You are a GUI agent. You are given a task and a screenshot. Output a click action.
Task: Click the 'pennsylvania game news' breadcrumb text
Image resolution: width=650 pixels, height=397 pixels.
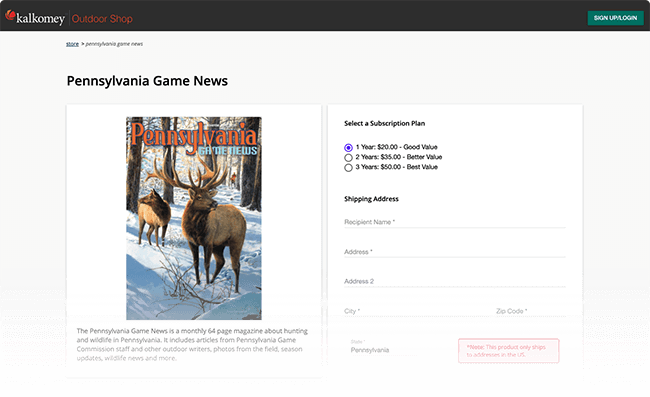click(x=114, y=44)
